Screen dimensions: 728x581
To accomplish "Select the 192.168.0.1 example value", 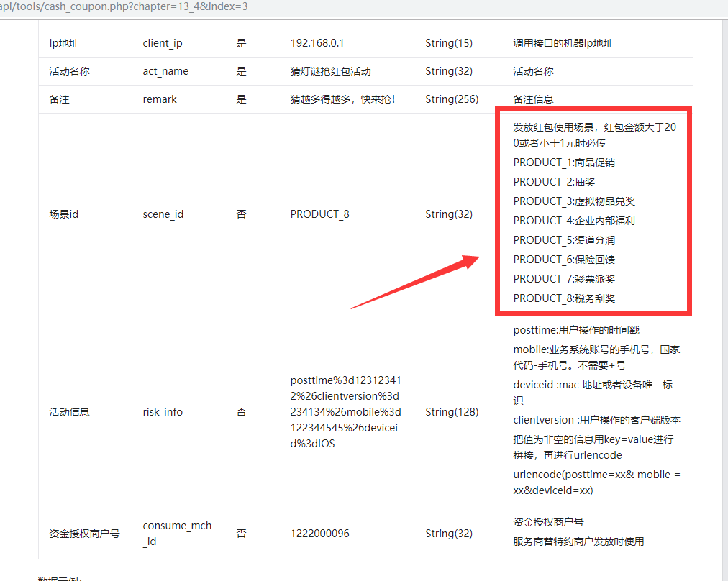I will [317, 43].
